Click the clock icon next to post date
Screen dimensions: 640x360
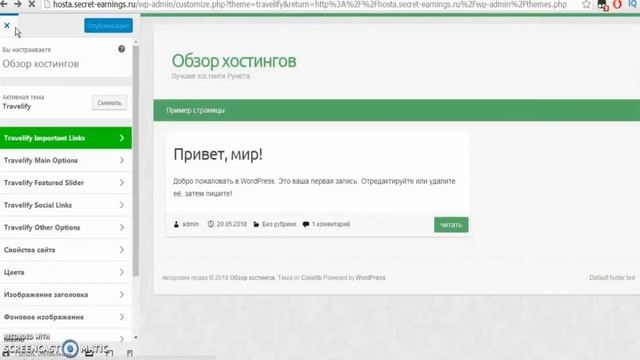coord(211,224)
